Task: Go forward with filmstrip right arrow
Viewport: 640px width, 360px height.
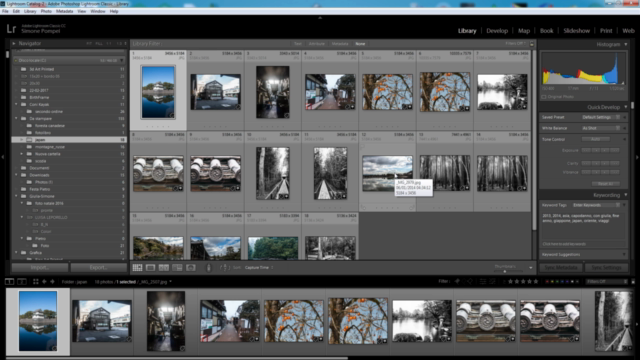Action: [52, 282]
